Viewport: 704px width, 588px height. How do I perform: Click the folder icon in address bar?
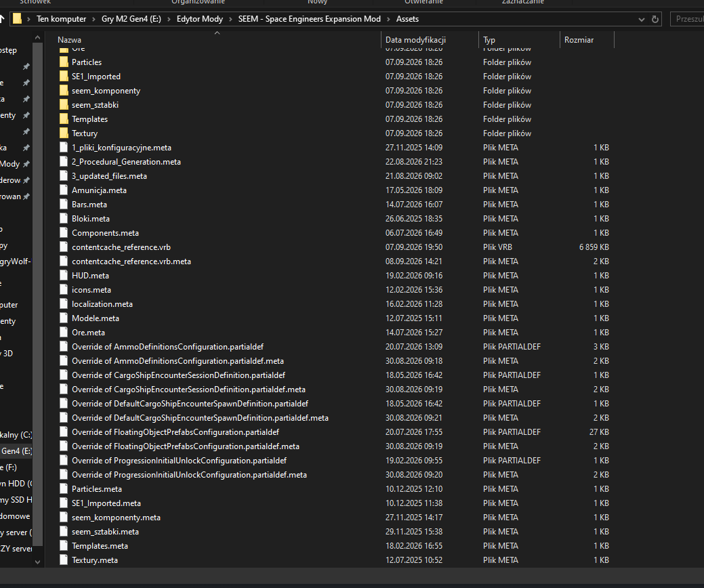click(x=17, y=19)
